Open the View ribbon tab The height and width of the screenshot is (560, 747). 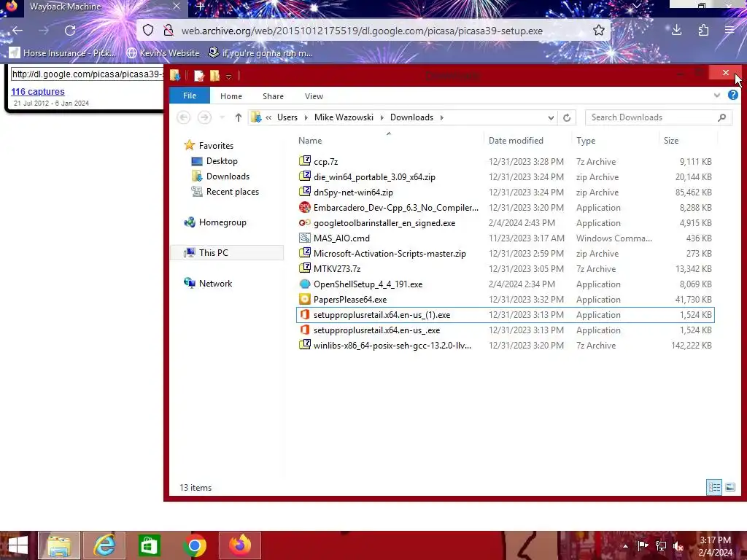(x=314, y=96)
